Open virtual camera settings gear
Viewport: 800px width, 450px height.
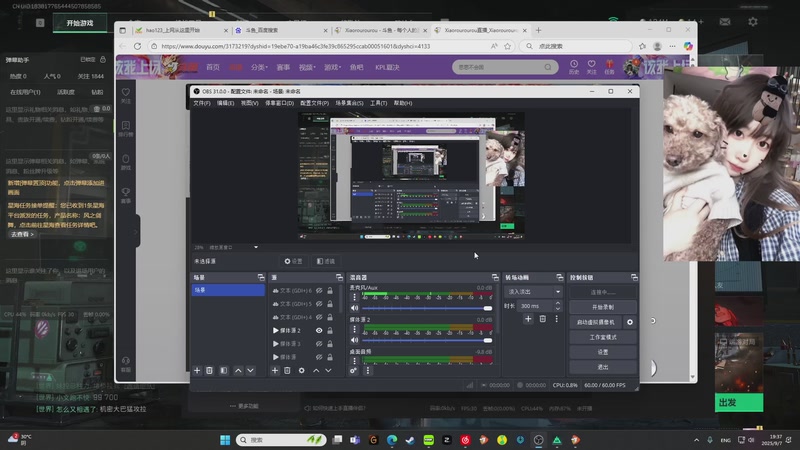point(630,322)
